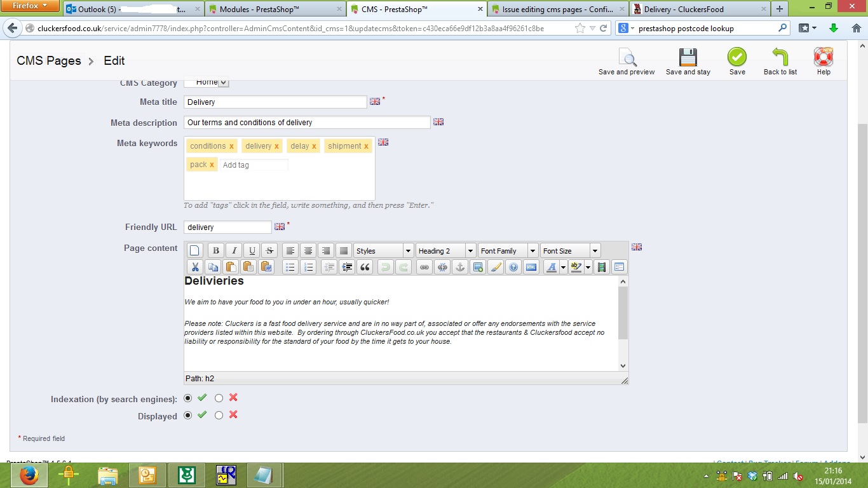Apply blockquote formatting
The width and height of the screenshot is (868, 488).
tap(365, 268)
